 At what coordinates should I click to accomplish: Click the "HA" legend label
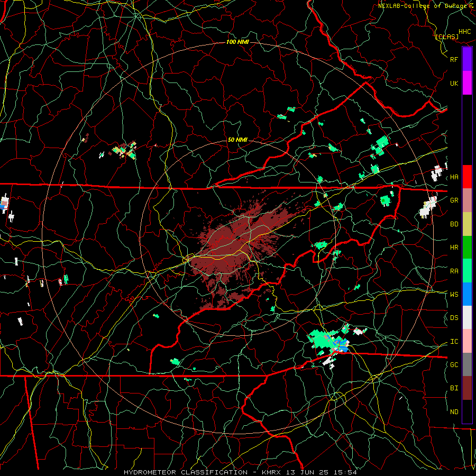454,177
